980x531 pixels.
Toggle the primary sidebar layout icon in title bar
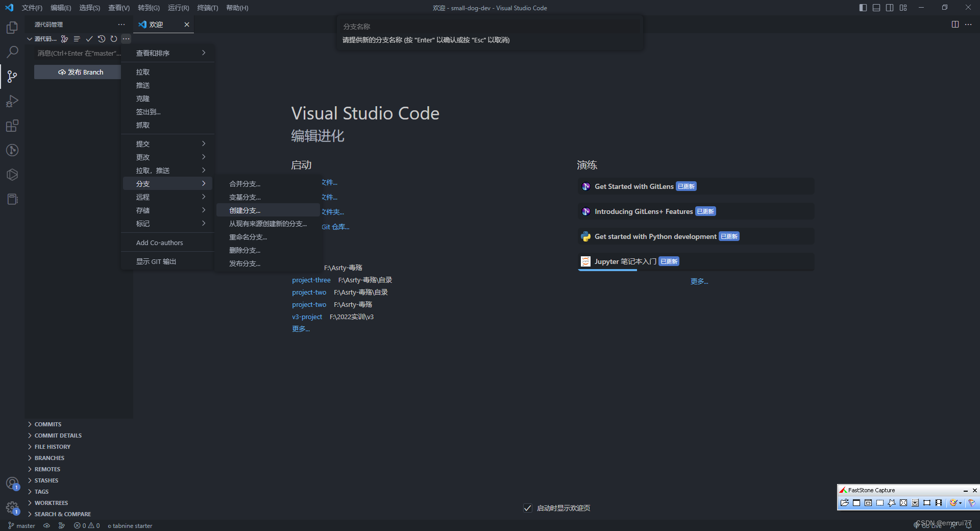coord(863,8)
